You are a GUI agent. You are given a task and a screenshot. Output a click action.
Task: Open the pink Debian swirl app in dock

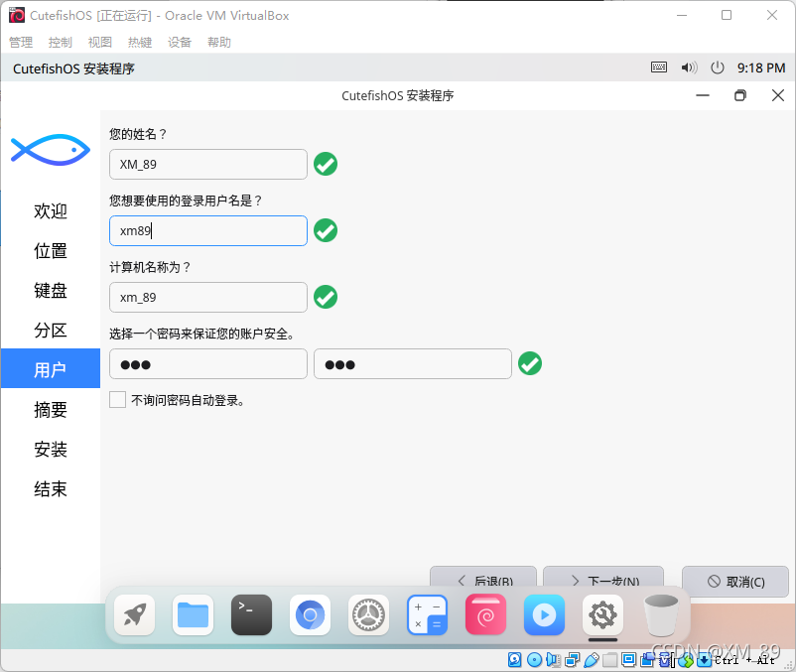485,614
